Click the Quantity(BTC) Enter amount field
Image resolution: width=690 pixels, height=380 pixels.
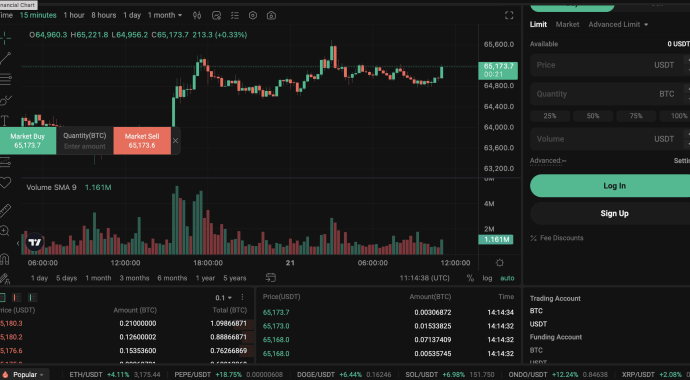pyautogui.click(x=84, y=141)
